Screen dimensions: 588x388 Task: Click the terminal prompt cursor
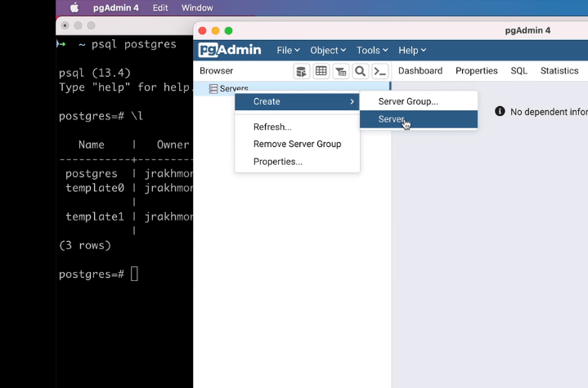(134, 274)
